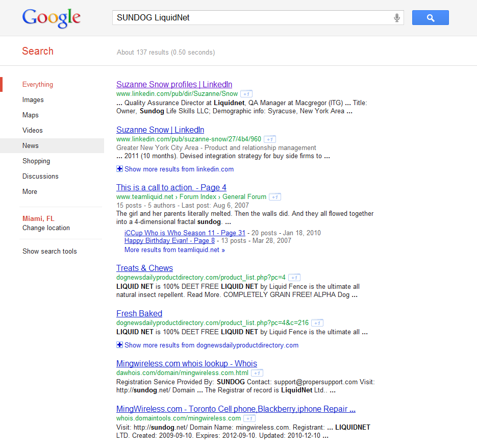Open This is a call to action - Page 4
This screenshot has height=448, width=477.
click(x=171, y=187)
